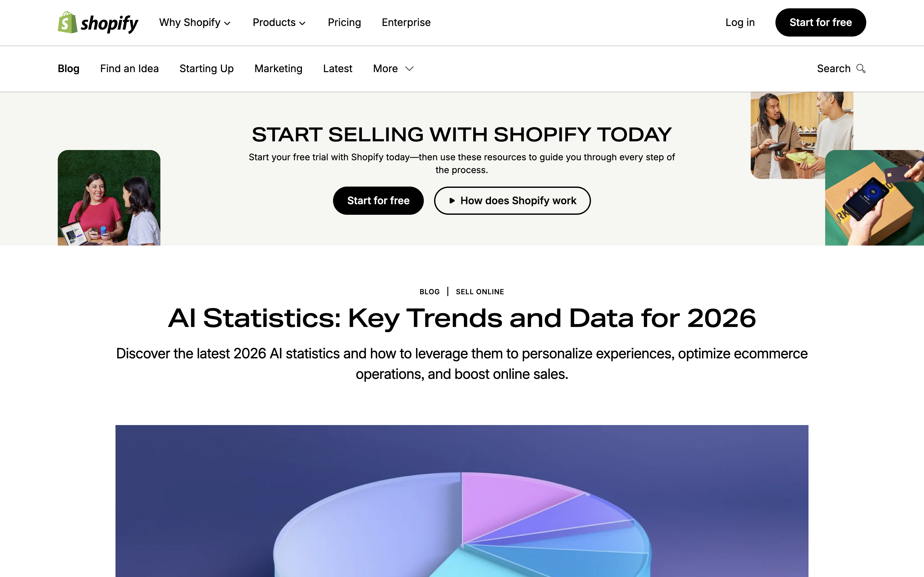Click the Pricing menu item

pyautogui.click(x=344, y=22)
